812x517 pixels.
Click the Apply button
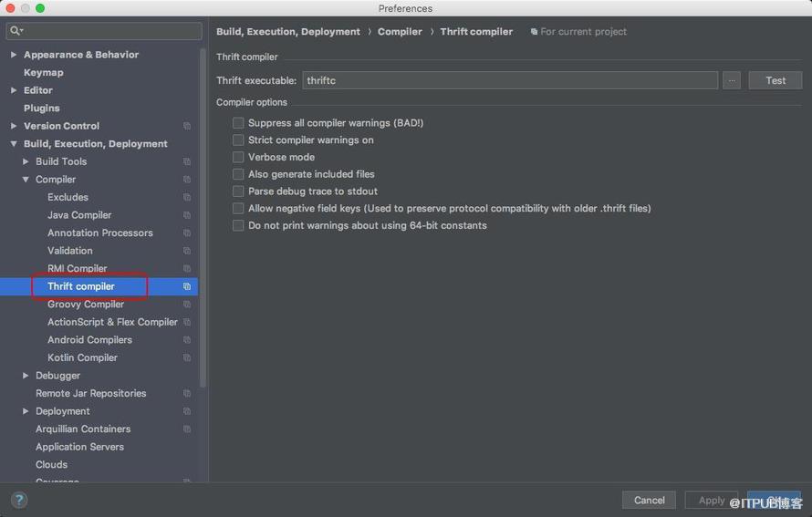(712, 500)
